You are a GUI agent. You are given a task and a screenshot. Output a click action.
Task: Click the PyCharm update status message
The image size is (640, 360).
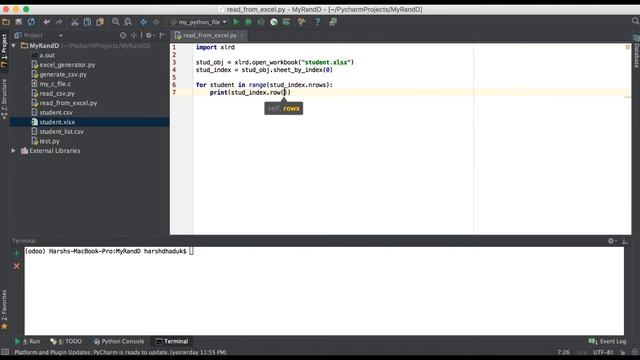(120, 352)
